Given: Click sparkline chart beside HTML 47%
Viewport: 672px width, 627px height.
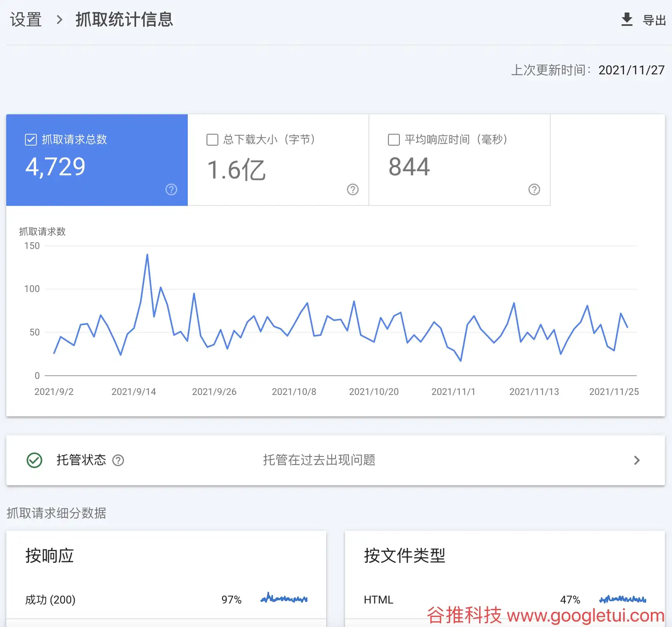Looking at the screenshot, I should [623, 599].
